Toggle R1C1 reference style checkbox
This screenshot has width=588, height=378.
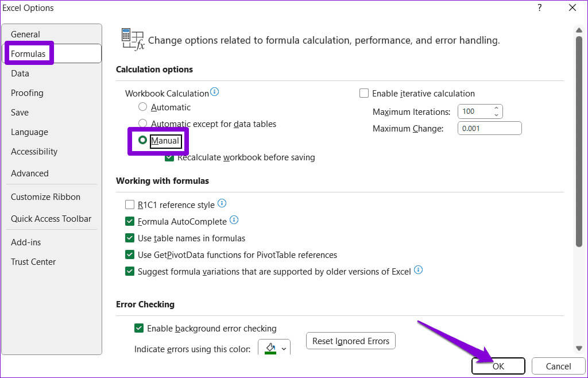(130, 205)
